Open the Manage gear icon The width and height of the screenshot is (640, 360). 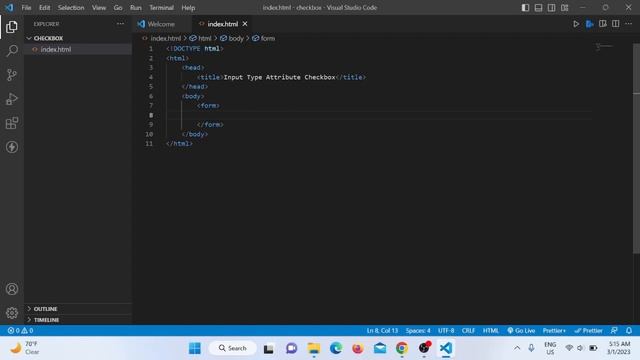(x=12, y=313)
